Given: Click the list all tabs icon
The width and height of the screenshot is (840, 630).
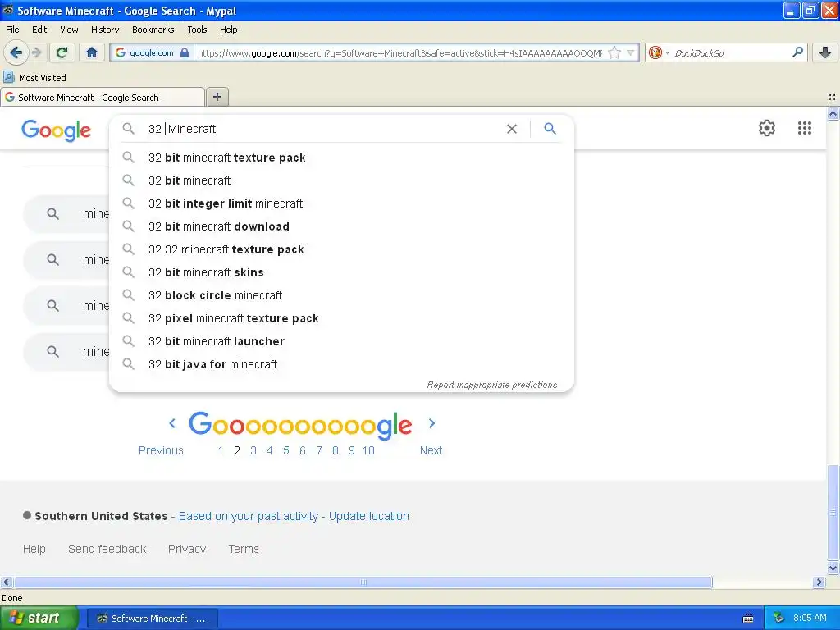Looking at the screenshot, I should click(832, 97).
